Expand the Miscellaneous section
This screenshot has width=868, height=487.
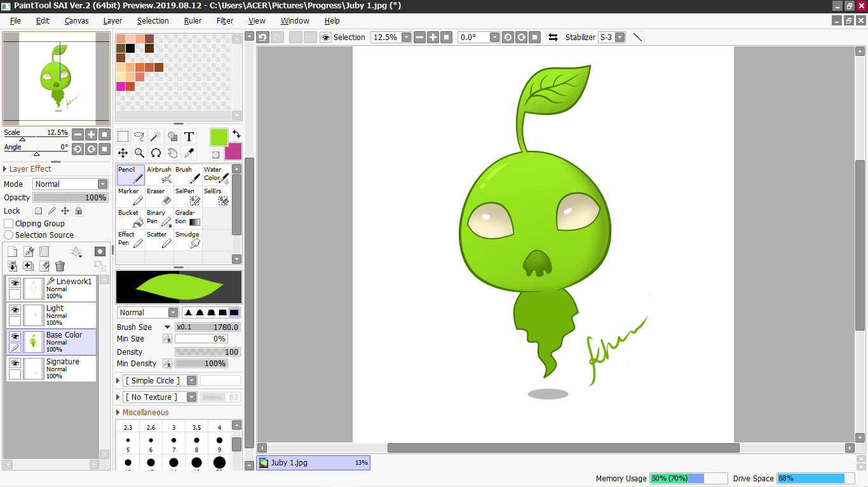(118, 412)
